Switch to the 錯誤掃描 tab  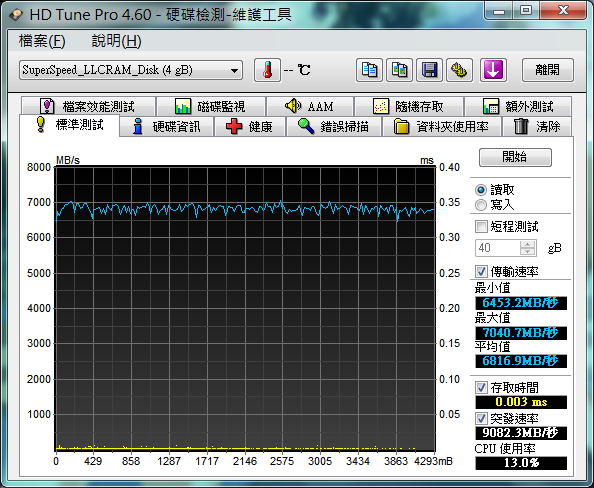(x=334, y=127)
